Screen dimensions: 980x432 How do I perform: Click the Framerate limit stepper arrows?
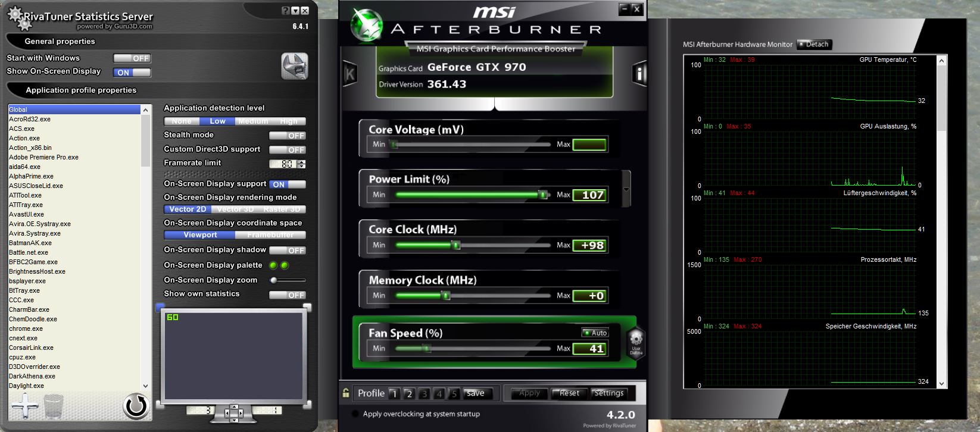[302, 164]
